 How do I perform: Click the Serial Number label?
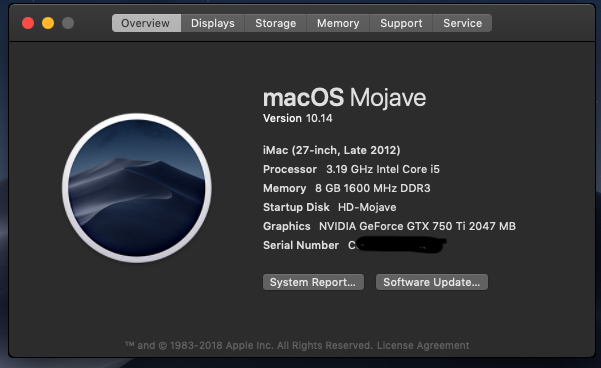pos(301,245)
